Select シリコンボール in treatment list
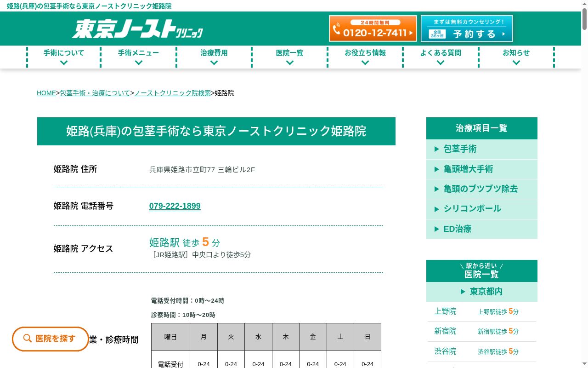The height and width of the screenshot is (368, 588). [x=482, y=209]
